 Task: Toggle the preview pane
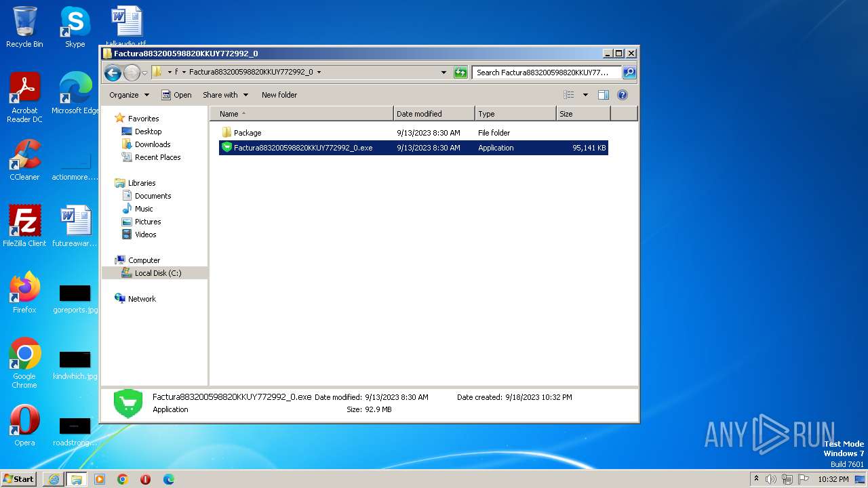604,95
